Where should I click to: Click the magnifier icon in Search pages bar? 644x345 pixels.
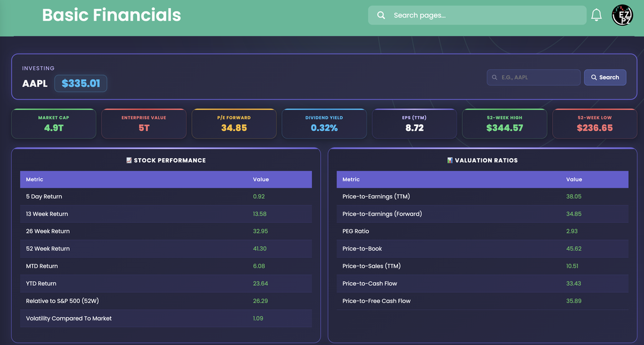click(381, 15)
